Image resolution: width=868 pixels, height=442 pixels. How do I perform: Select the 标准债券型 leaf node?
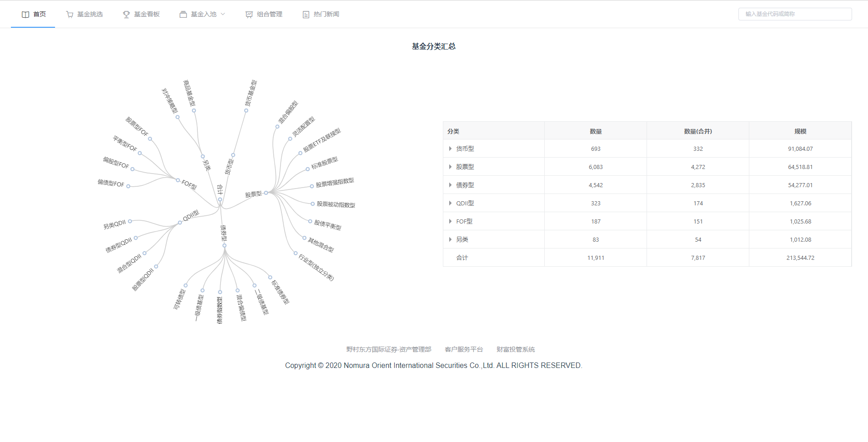[270, 277]
